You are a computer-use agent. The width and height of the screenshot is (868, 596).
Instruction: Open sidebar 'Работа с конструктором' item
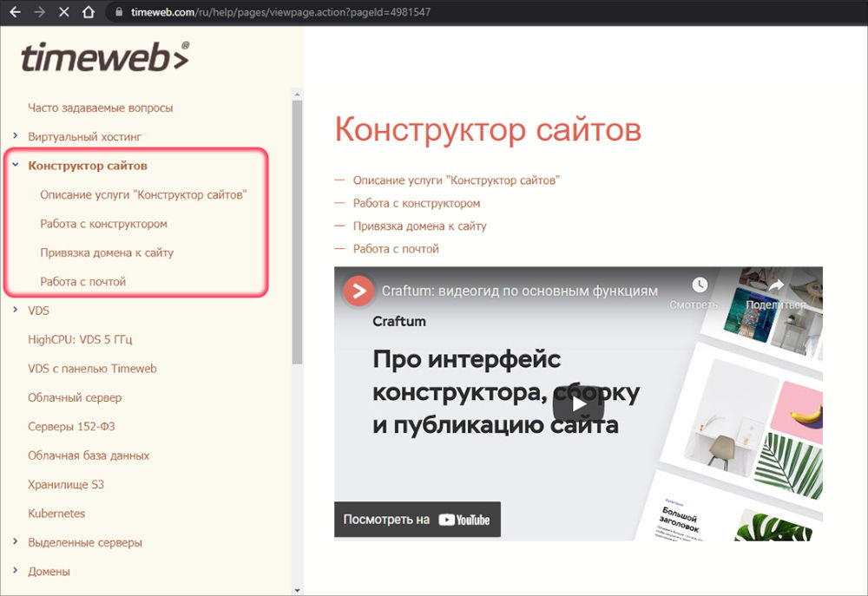[x=103, y=224]
